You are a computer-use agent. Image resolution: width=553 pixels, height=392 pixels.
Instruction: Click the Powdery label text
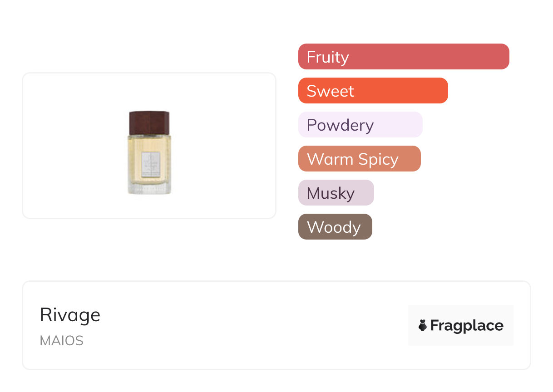340,125
